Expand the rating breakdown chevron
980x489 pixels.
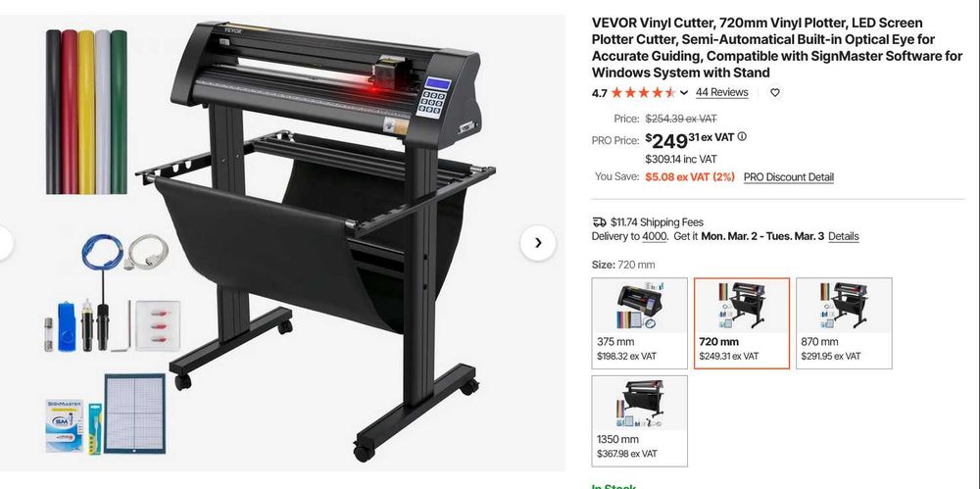pyautogui.click(x=684, y=92)
